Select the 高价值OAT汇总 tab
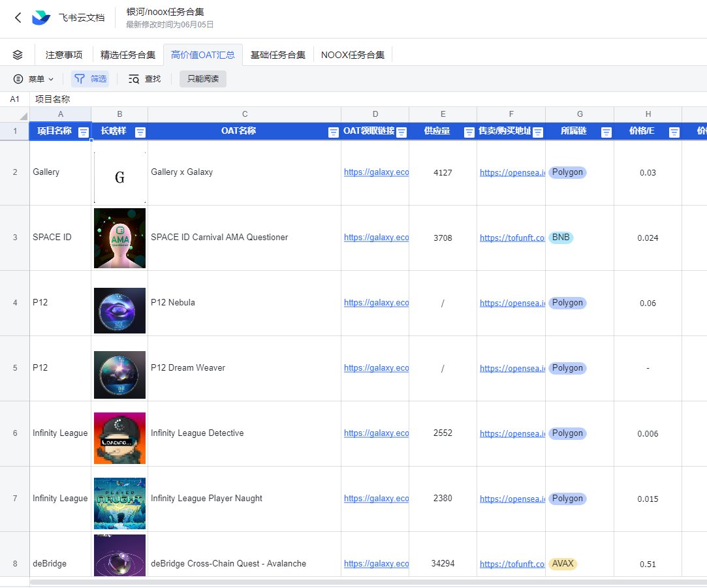The height and width of the screenshot is (588, 707). coord(203,55)
